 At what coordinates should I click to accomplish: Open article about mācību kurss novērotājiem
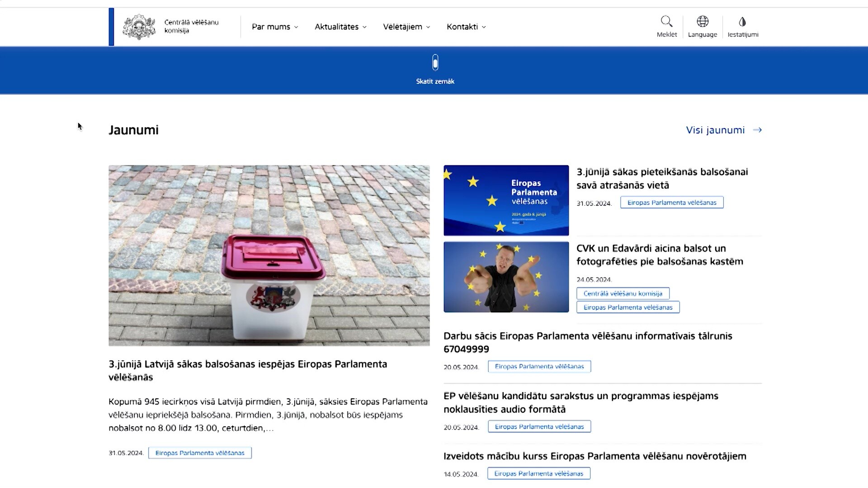pyautogui.click(x=595, y=456)
